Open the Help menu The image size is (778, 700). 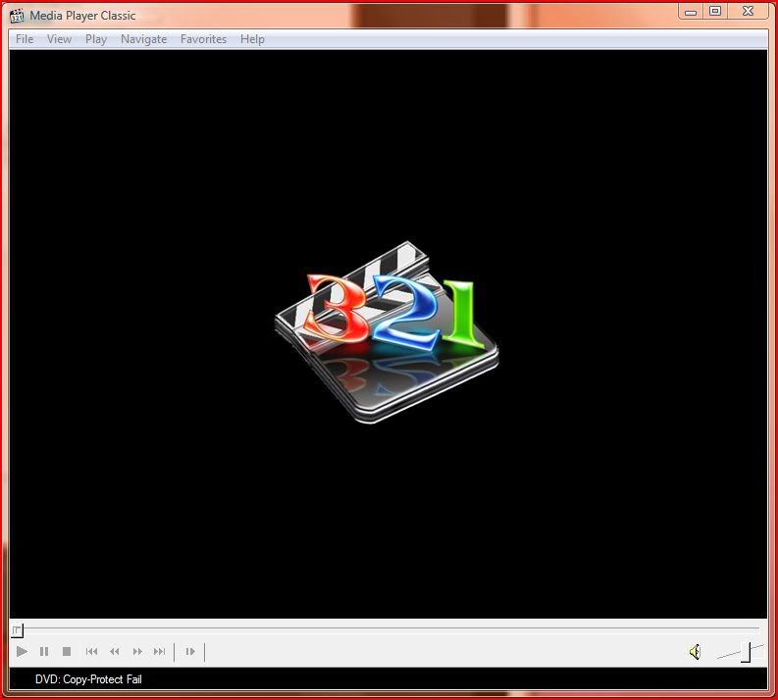tap(252, 39)
